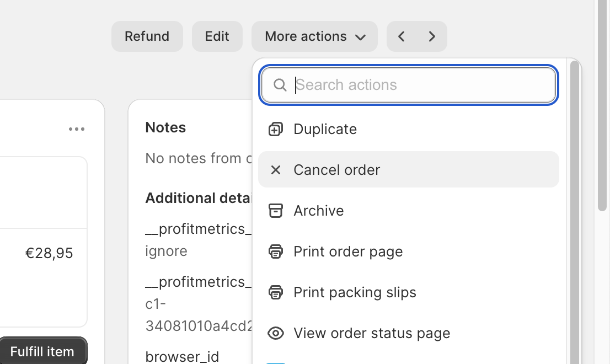Select Cancel order from the actions menu

point(336,170)
